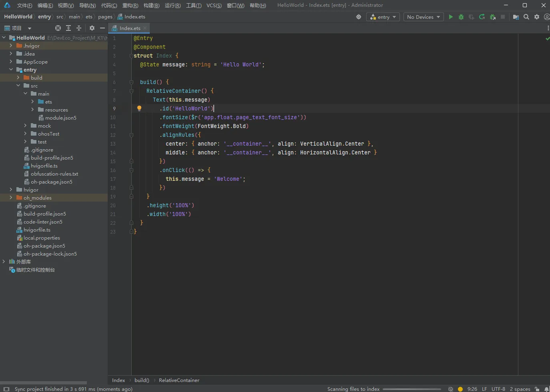The width and height of the screenshot is (550, 392).
Task: Attach debugger to process icon
Action: [493, 17]
